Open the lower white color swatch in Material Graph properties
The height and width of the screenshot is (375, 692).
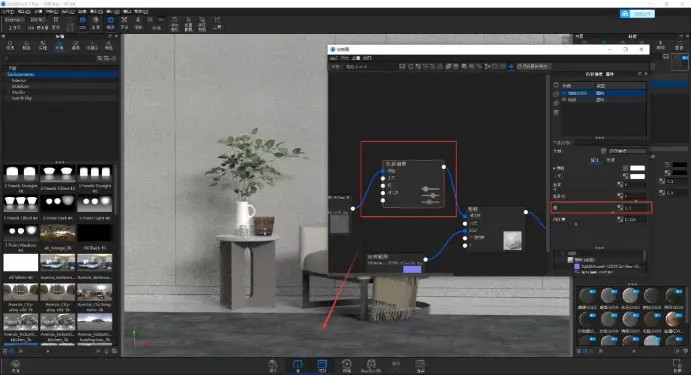pos(637,176)
